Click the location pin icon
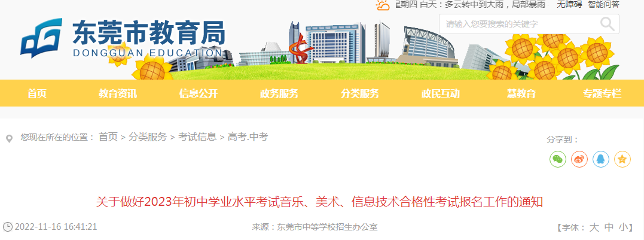 pyautogui.click(x=9, y=138)
